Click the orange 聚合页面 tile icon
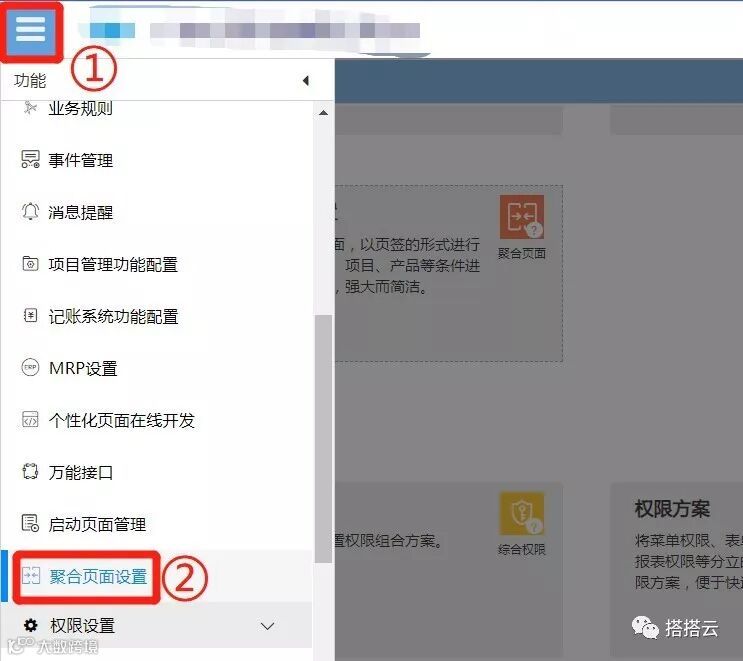 pos(522,217)
